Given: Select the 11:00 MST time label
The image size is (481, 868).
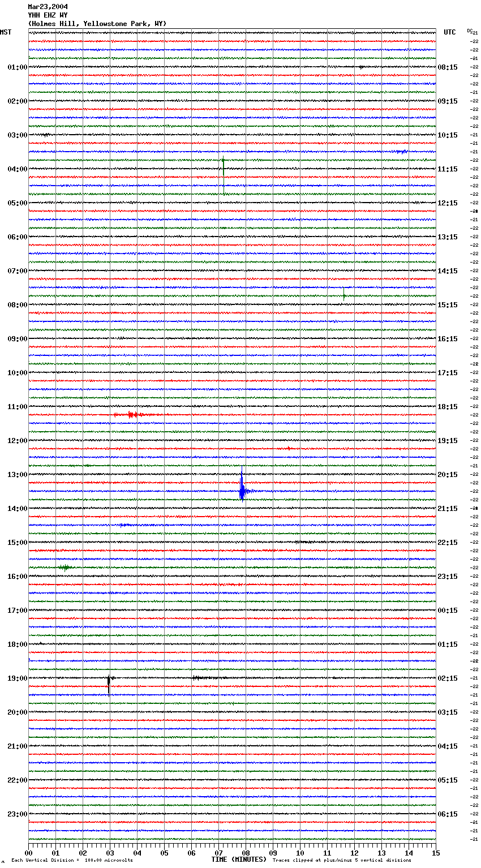Looking at the screenshot, I should point(18,407).
